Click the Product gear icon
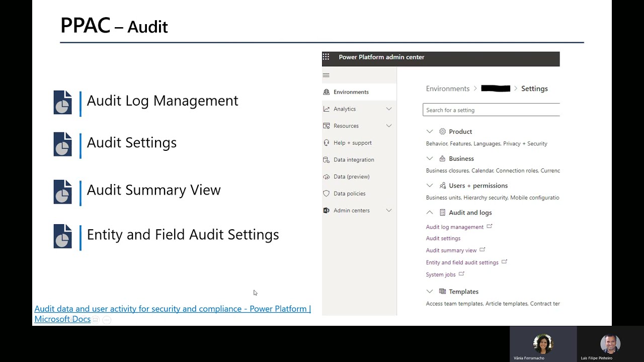644x362 pixels. pyautogui.click(x=443, y=131)
